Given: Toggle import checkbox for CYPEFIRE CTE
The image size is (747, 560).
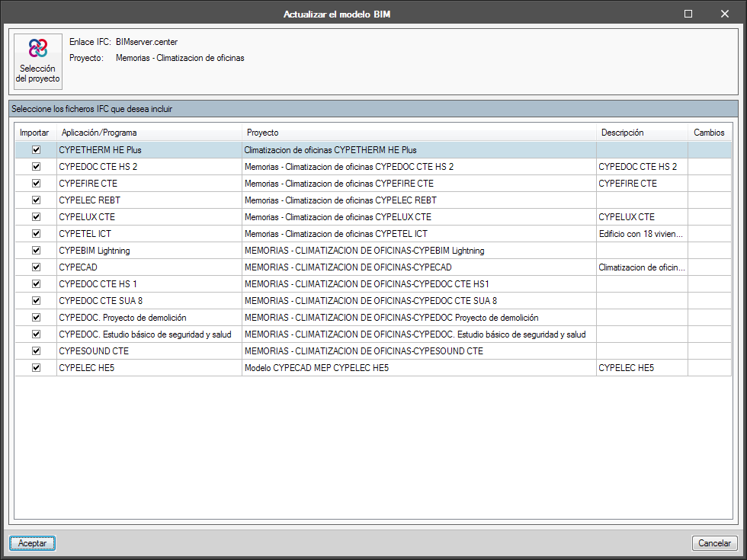Looking at the screenshot, I should [x=37, y=184].
